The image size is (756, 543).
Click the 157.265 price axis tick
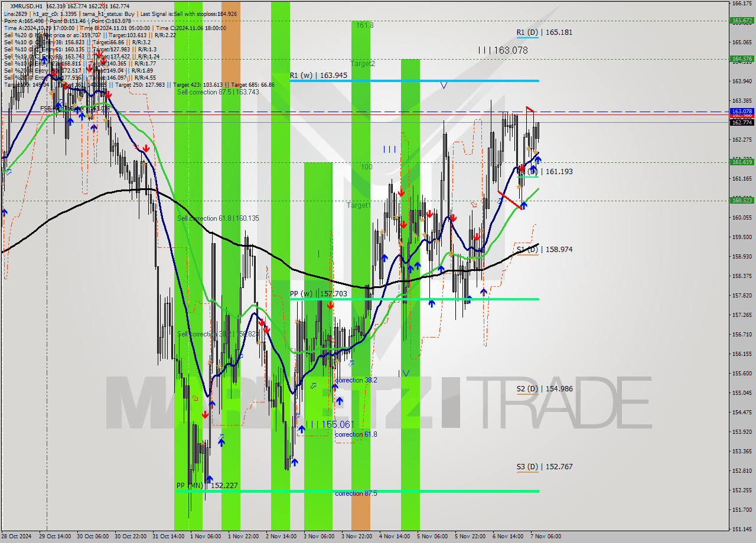pyautogui.click(x=742, y=315)
